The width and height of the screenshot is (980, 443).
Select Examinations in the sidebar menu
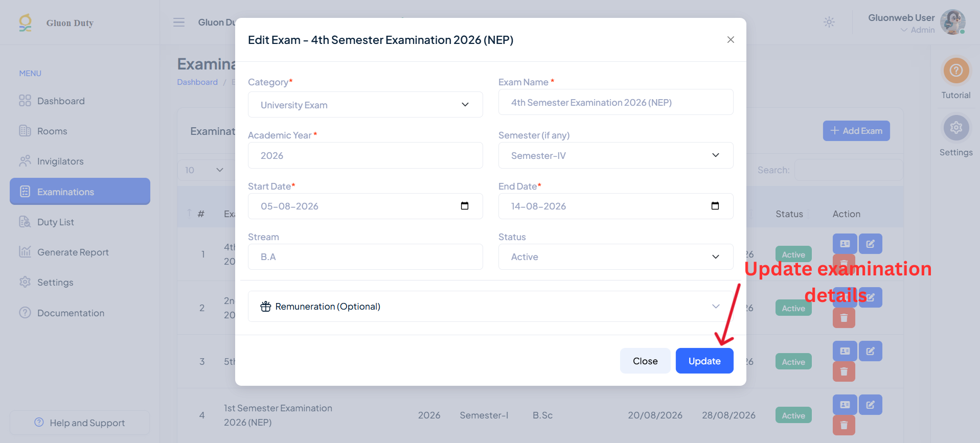(80, 192)
